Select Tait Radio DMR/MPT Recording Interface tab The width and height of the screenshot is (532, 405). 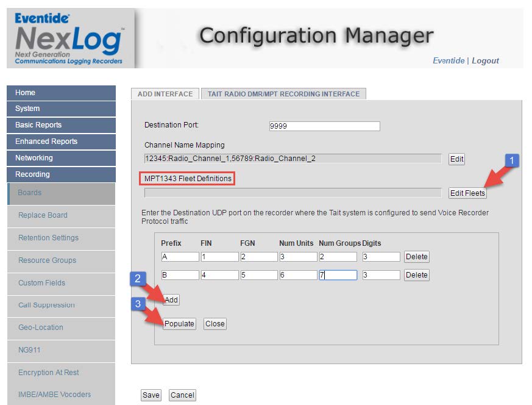(x=283, y=94)
